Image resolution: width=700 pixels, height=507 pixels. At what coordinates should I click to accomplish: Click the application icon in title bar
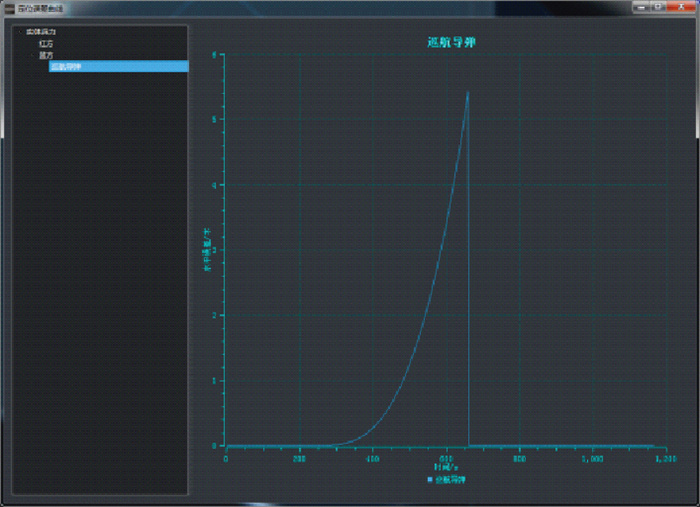pos(8,8)
